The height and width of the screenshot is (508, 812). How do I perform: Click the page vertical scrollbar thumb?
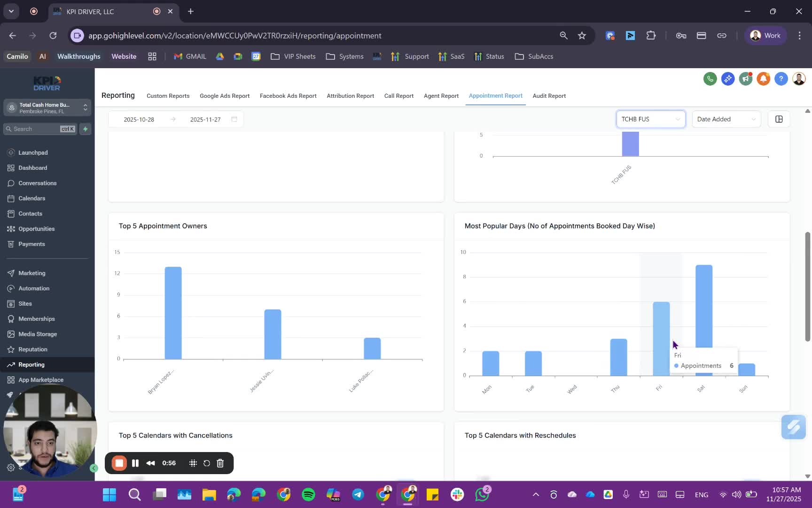(807, 286)
